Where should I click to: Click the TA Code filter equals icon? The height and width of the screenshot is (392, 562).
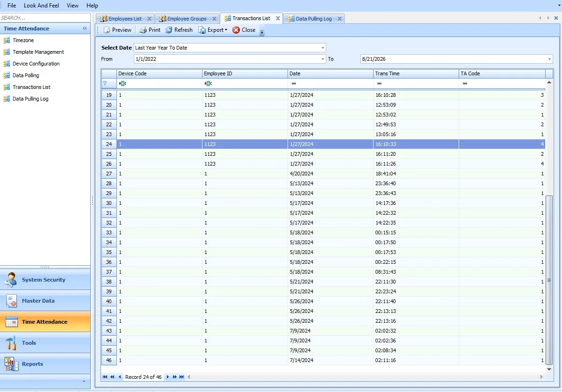click(465, 83)
